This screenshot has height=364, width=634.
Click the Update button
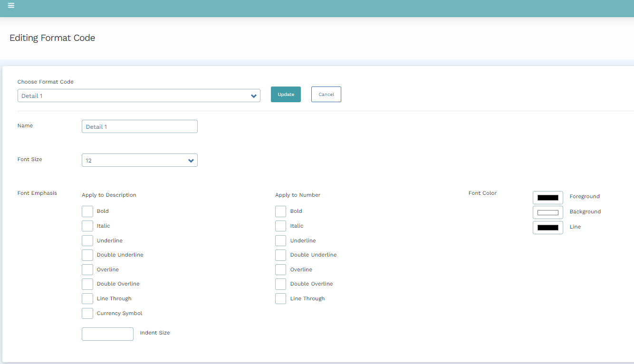(x=286, y=94)
